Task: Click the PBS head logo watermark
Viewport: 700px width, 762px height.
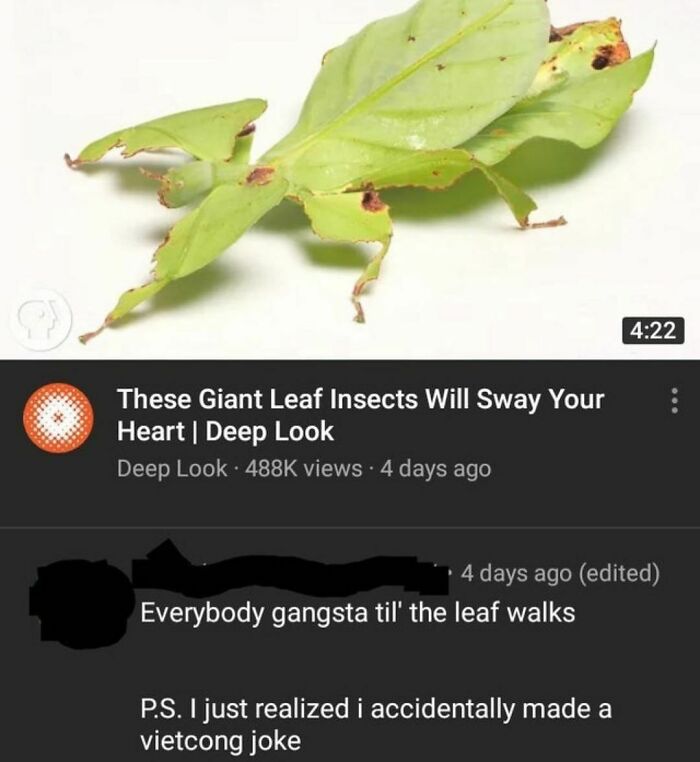Action: pos(42,320)
